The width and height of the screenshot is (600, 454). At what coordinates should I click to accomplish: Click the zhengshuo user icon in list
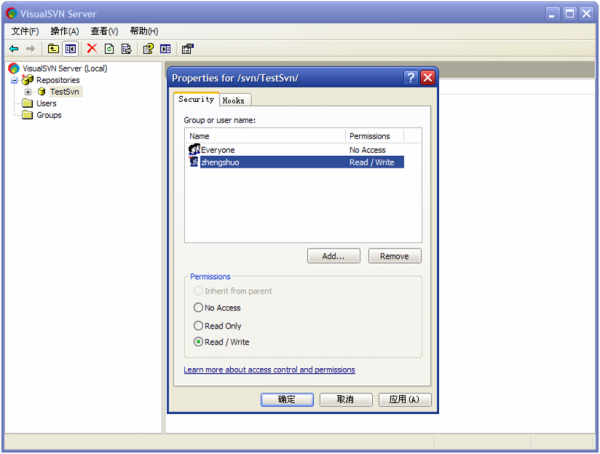pos(194,162)
